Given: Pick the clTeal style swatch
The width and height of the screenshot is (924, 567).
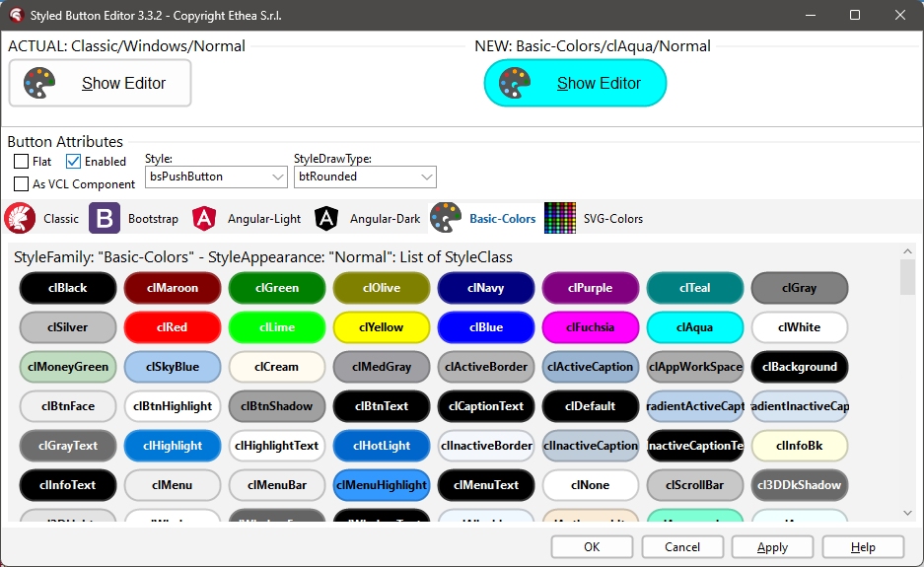Looking at the screenshot, I should (x=695, y=288).
